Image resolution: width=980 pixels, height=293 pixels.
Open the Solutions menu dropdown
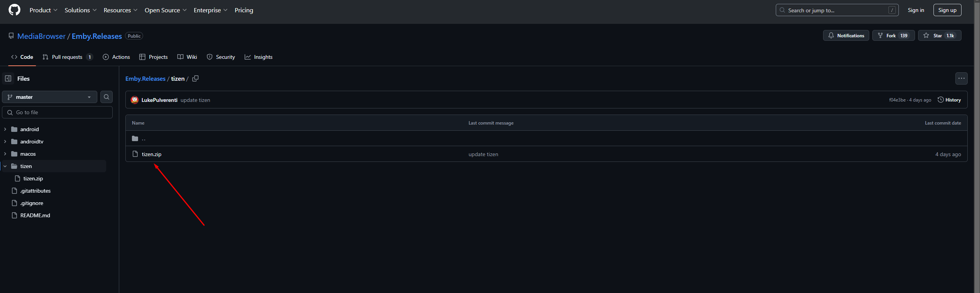(80, 10)
